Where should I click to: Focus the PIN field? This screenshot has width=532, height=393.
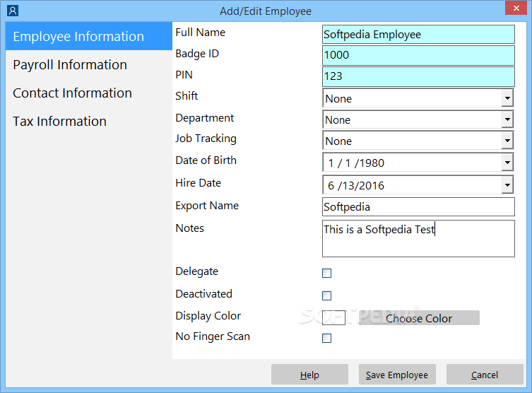pyautogui.click(x=418, y=77)
